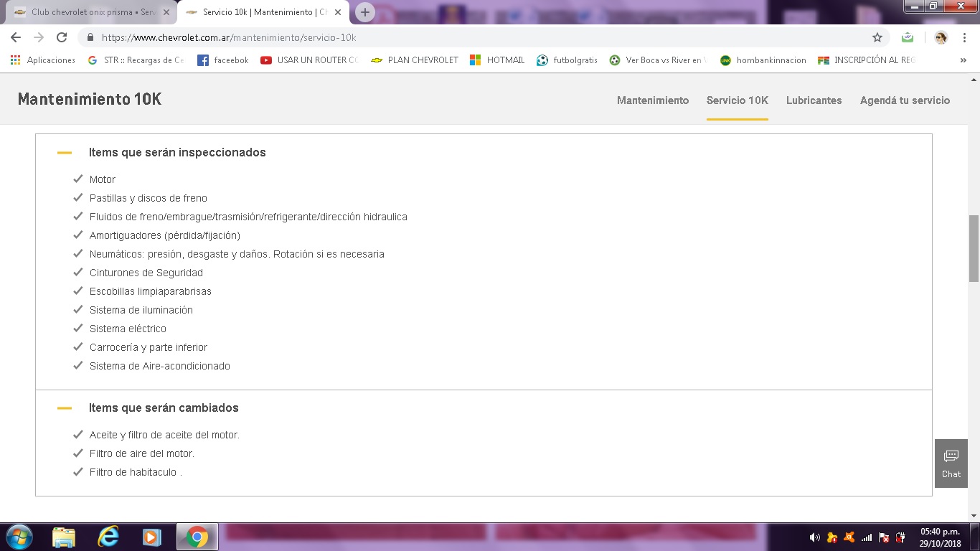Bookmark this page with the star icon
Viewport: 980px width, 551px height.
click(x=877, y=37)
